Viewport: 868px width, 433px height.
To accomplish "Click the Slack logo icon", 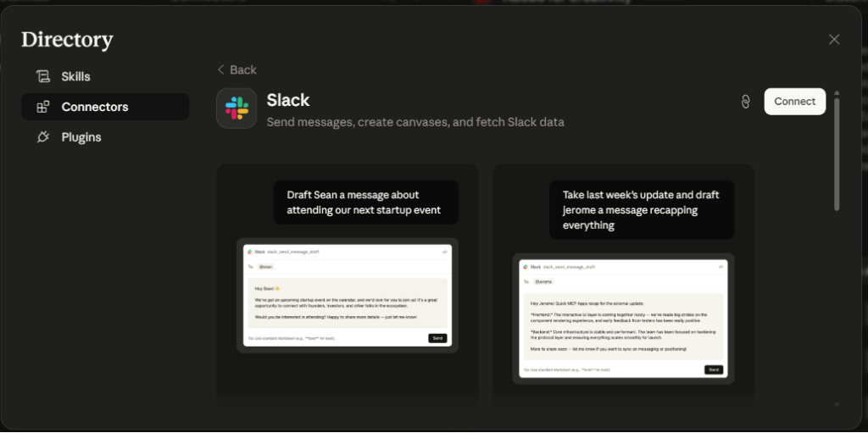I will (x=236, y=108).
